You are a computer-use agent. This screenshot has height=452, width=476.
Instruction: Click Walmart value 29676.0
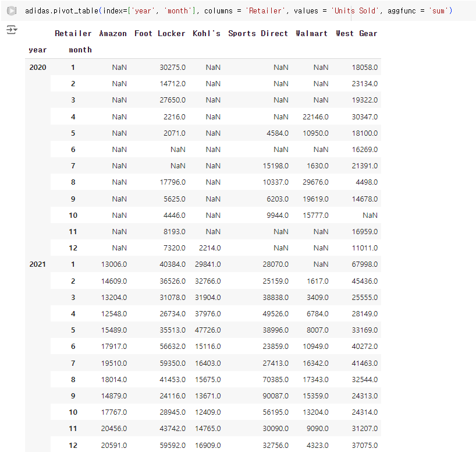[315, 182]
